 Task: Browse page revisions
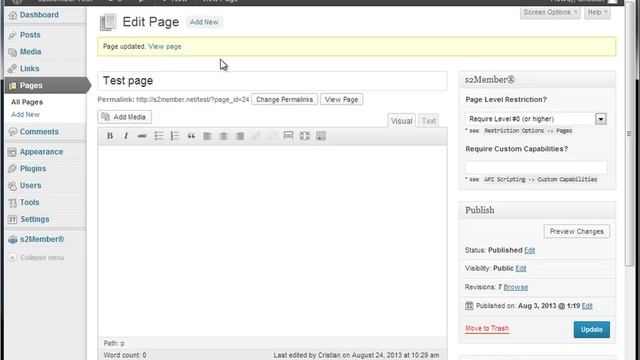coord(516,287)
